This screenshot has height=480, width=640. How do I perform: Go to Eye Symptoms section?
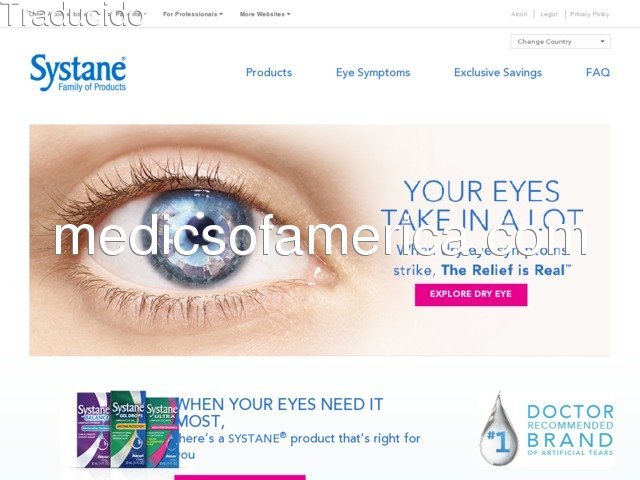point(373,73)
